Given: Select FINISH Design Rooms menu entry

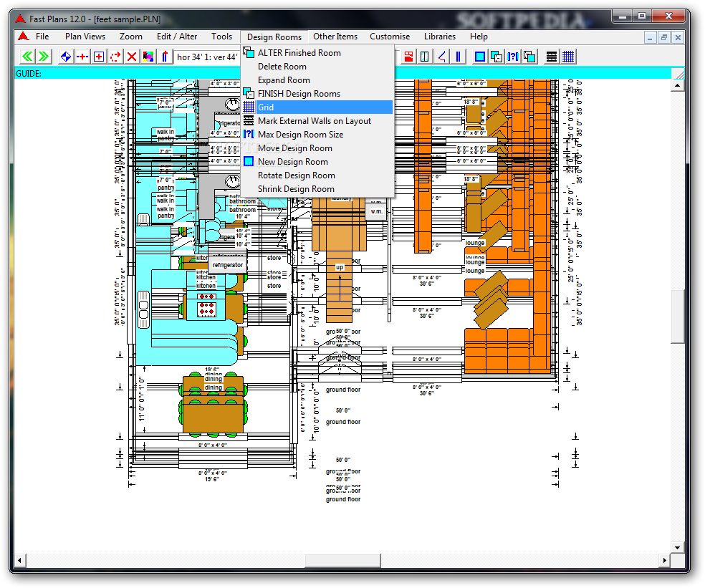Looking at the screenshot, I should [317, 94].
